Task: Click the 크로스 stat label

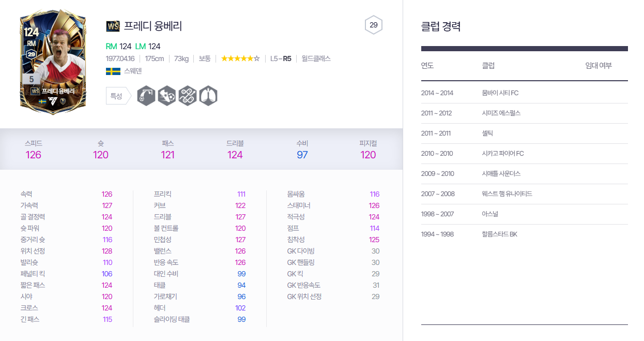Action: point(28,308)
